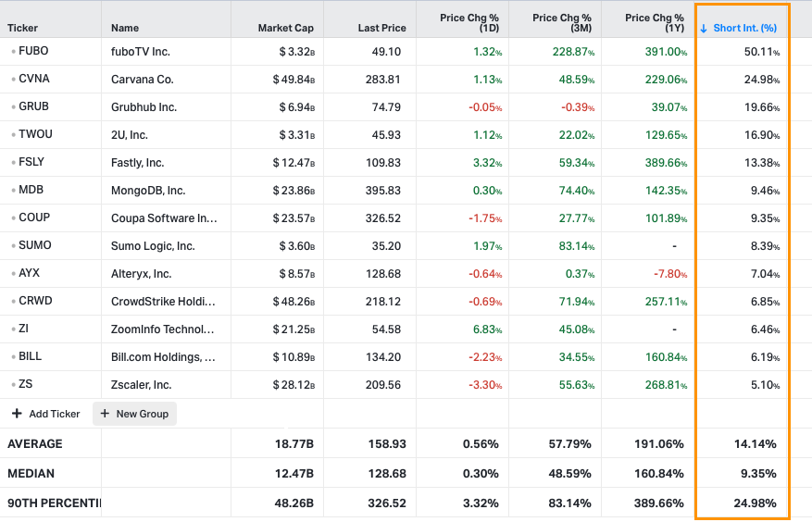Screen dimensions: 812x522
Task: Click ZI's 6.83% 1D price change
Action: pyautogui.click(x=487, y=329)
